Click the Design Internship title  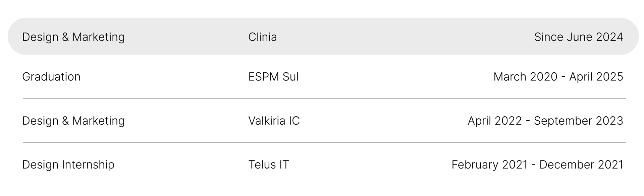[68, 165]
